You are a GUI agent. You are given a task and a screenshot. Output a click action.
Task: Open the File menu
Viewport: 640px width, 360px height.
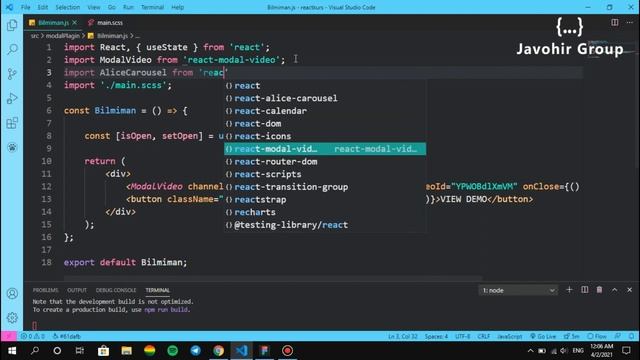pos(25,7)
